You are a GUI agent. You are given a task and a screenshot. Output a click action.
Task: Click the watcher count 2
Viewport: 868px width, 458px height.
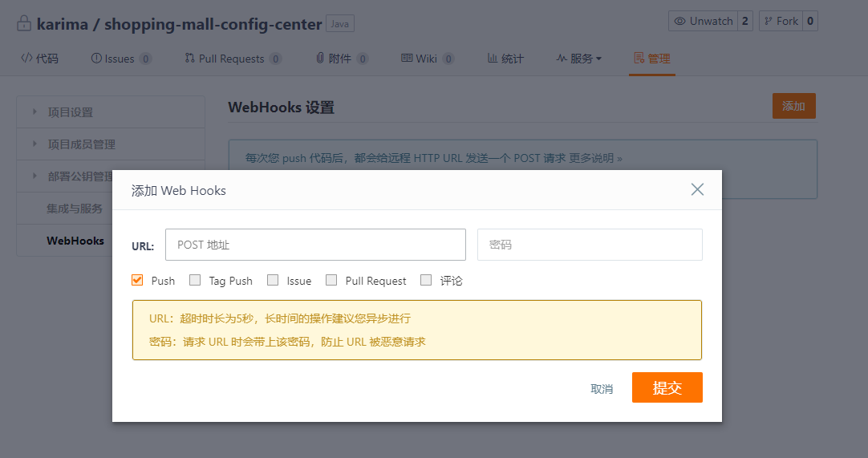click(745, 21)
